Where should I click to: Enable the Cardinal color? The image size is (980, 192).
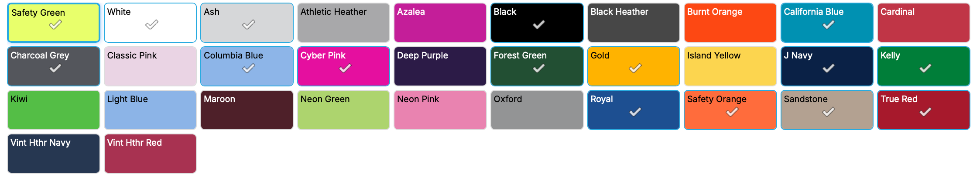coord(923,23)
